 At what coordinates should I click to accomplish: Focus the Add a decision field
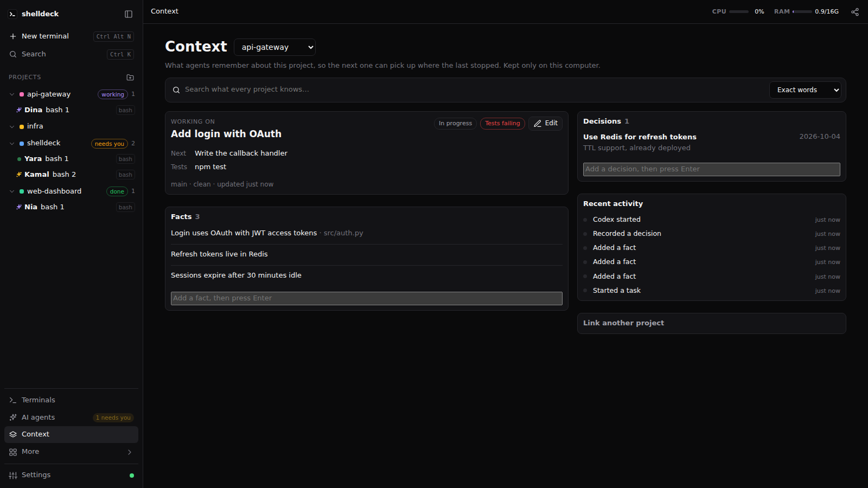click(712, 170)
